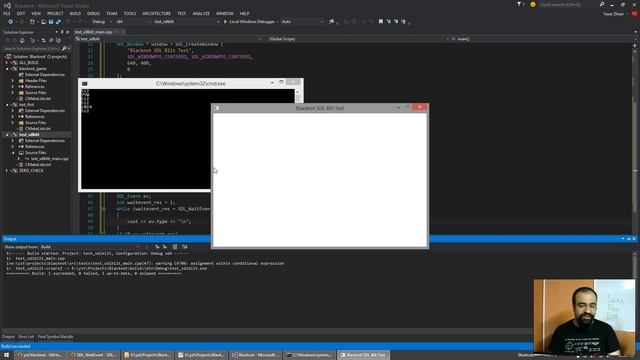This screenshot has width=640, height=360.
Task: Open the TOOLS menu
Action: (129, 13)
